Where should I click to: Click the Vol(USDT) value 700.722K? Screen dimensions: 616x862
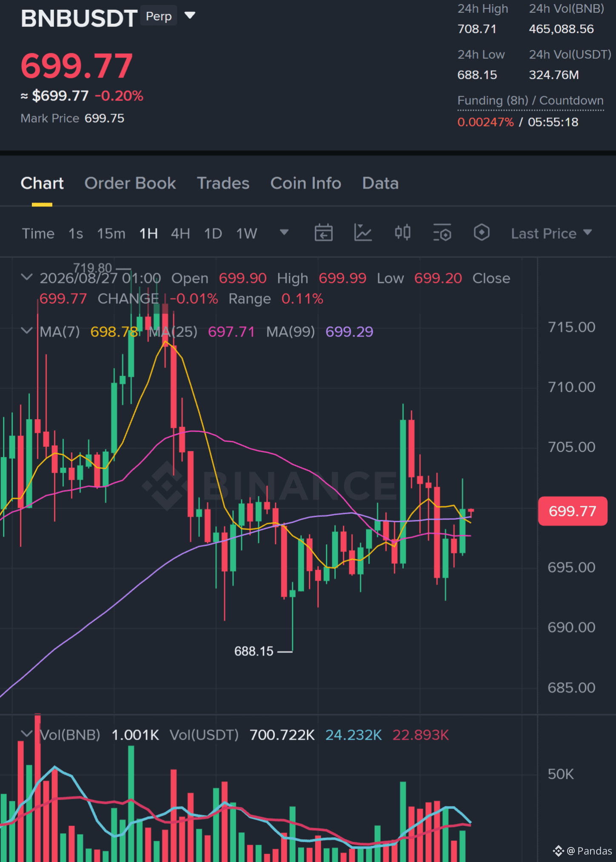pyautogui.click(x=282, y=735)
